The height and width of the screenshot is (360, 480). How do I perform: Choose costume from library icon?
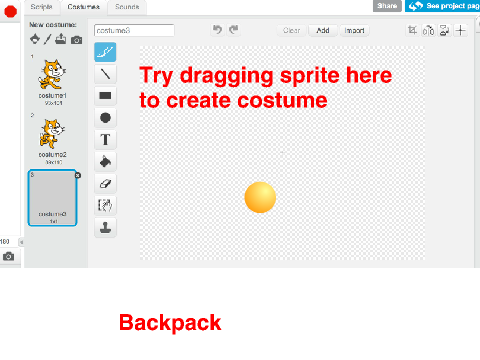click(x=35, y=39)
